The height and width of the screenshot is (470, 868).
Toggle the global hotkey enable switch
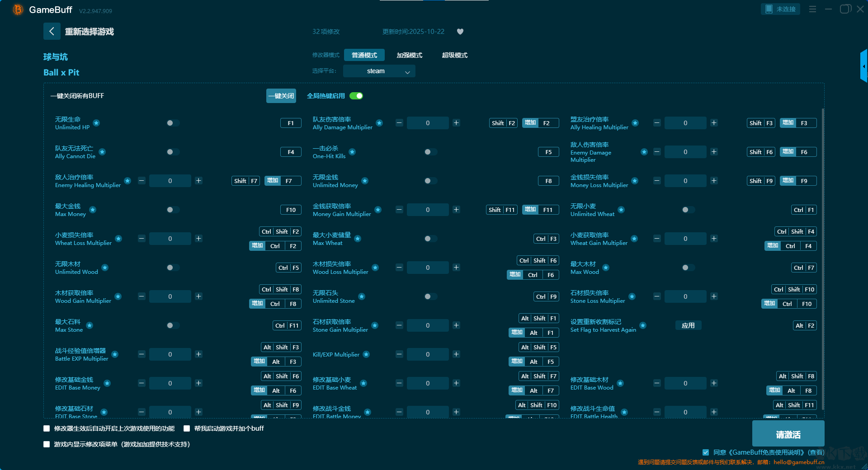coord(356,96)
